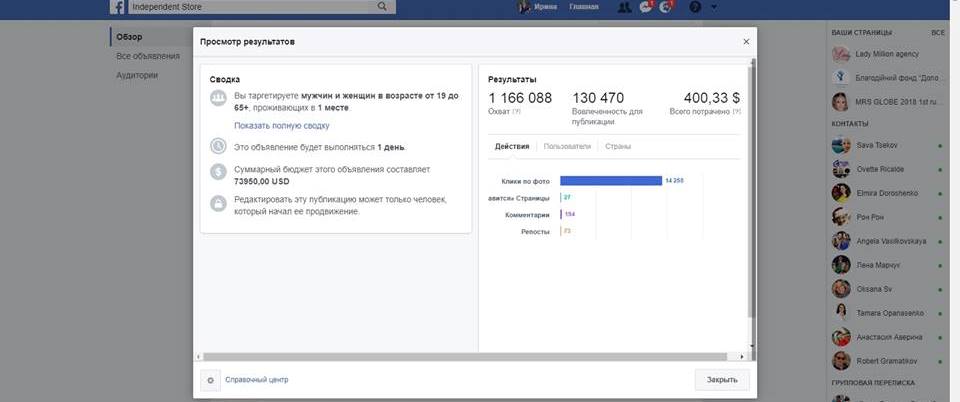
Task: Open the notifications globe icon
Action: (x=666, y=7)
